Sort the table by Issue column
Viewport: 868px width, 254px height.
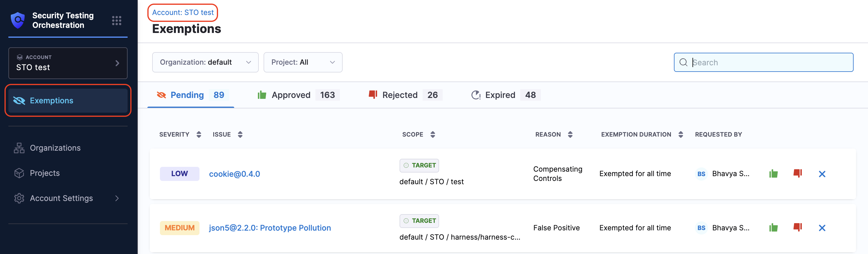(240, 134)
